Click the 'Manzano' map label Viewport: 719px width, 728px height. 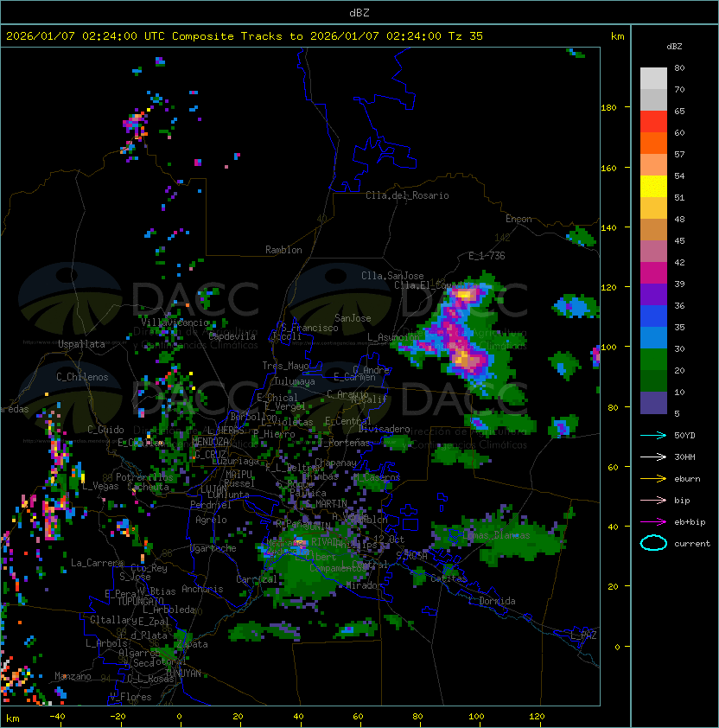tap(73, 676)
